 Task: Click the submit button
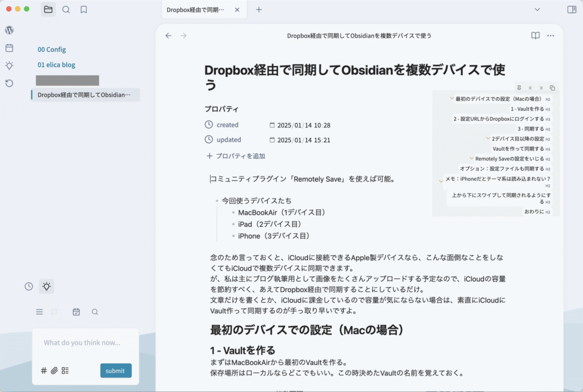pos(116,370)
